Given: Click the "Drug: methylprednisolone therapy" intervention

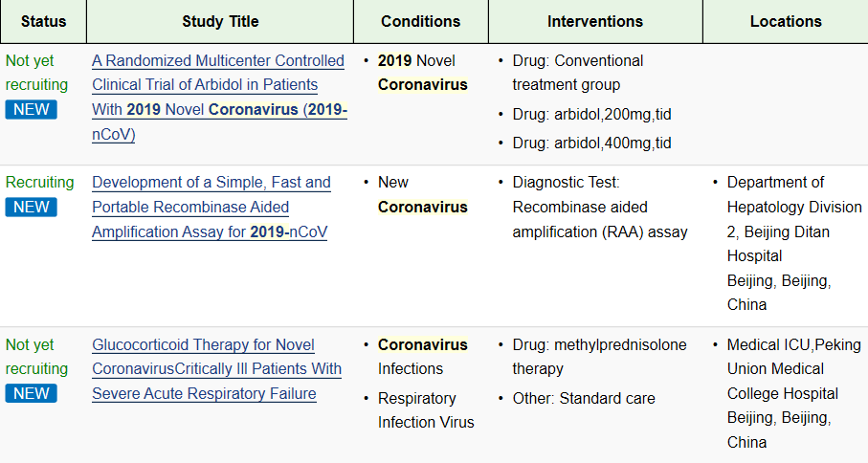Looking at the screenshot, I should tap(599, 357).
